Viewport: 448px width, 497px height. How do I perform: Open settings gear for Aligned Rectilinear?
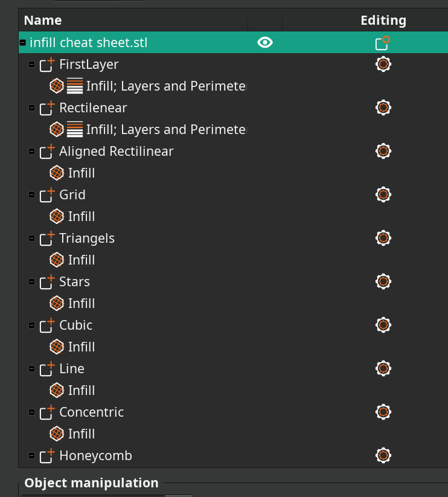pyautogui.click(x=383, y=151)
